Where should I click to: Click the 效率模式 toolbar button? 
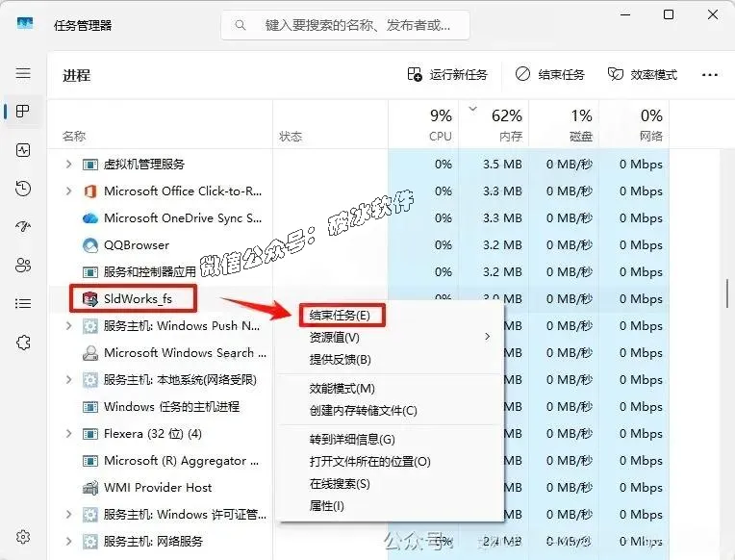click(643, 75)
